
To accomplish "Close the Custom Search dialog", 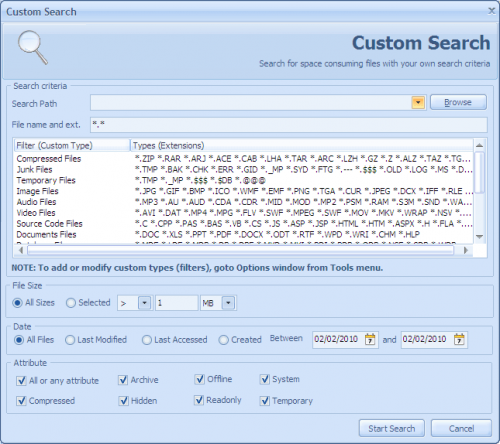I will click(x=492, y=11).
